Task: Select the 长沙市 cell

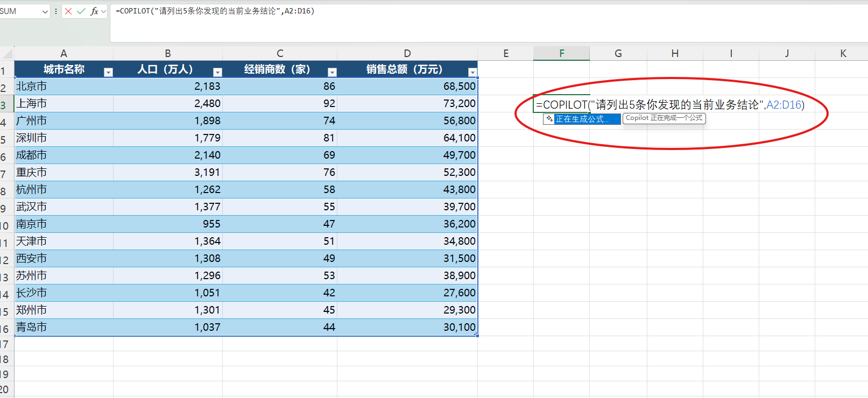Action: coord(63,293)
